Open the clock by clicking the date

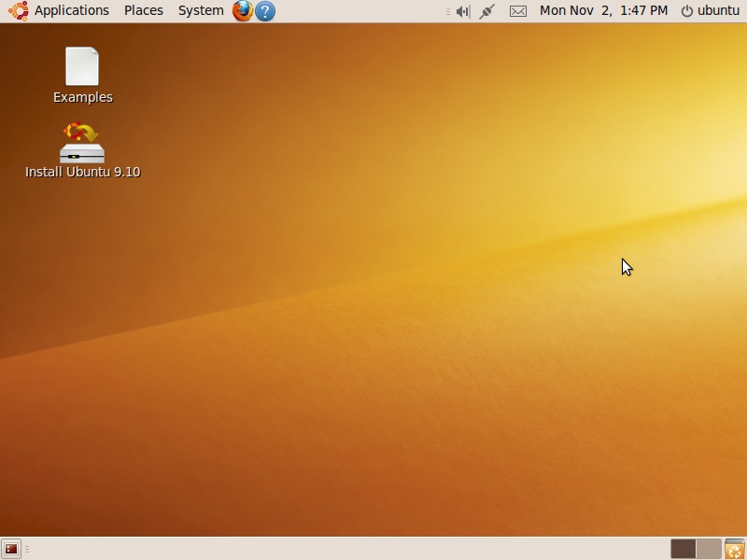coord(603,10)
